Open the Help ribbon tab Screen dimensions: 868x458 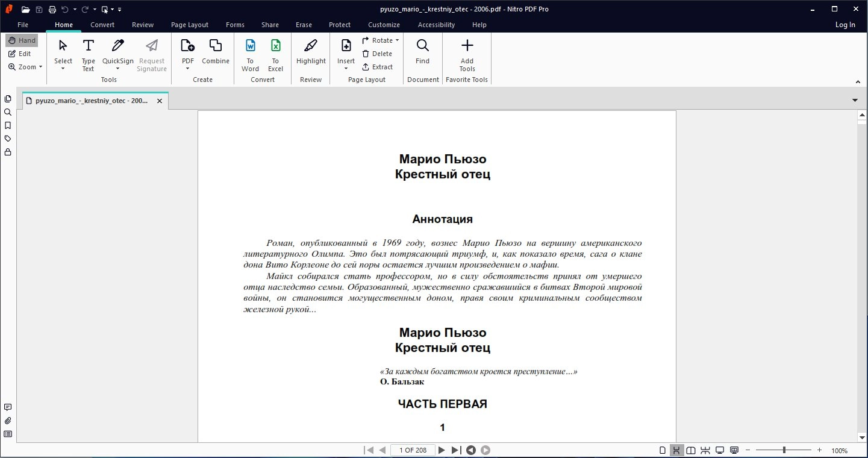pyautogui.click(x=479, y=25)
